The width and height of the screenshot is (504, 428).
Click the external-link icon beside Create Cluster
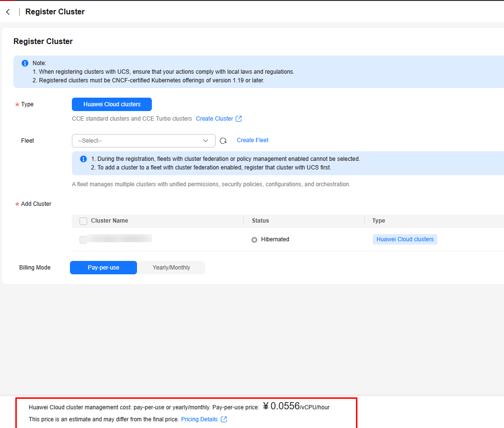click(239, 119)
